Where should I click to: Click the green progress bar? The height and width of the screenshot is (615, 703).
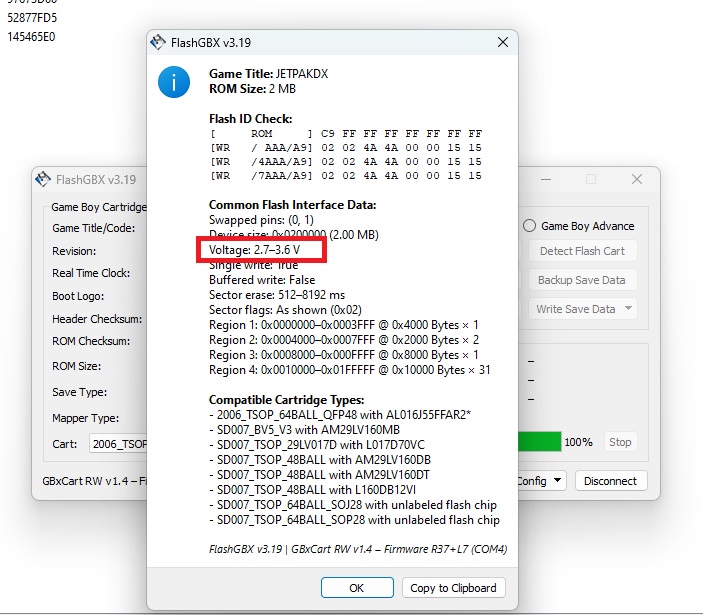[539, 442]
